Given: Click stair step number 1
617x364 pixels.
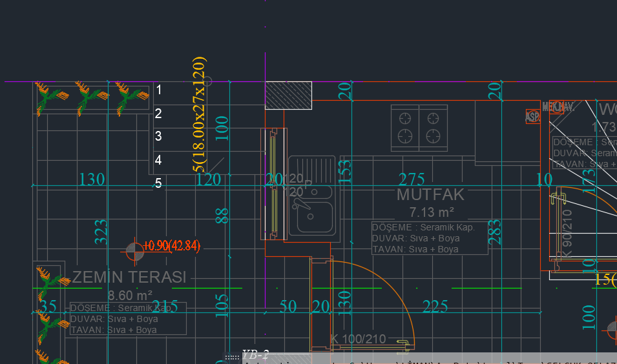Looking at the screenshot, I should [x=158, y=90].
